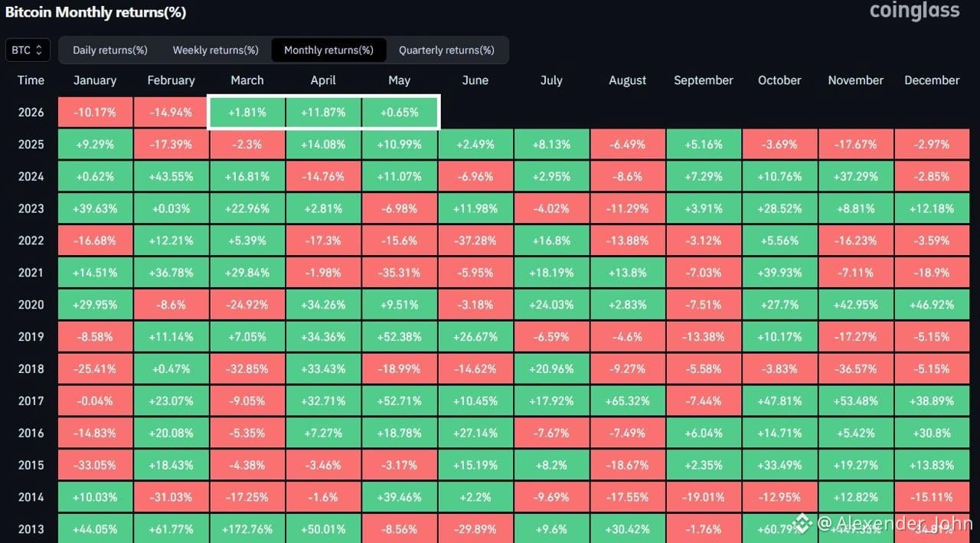Click the August column header
The height and width of the screenshot is (543, 980).
[628, 80]
